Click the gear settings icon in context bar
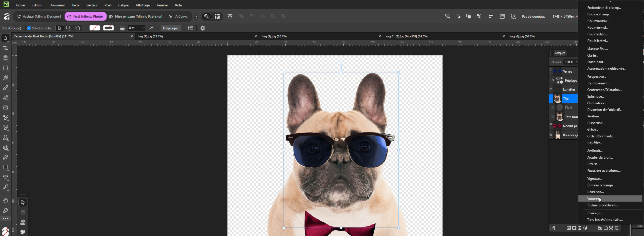This screenshot has height=236, width=644. click(203, 28)
